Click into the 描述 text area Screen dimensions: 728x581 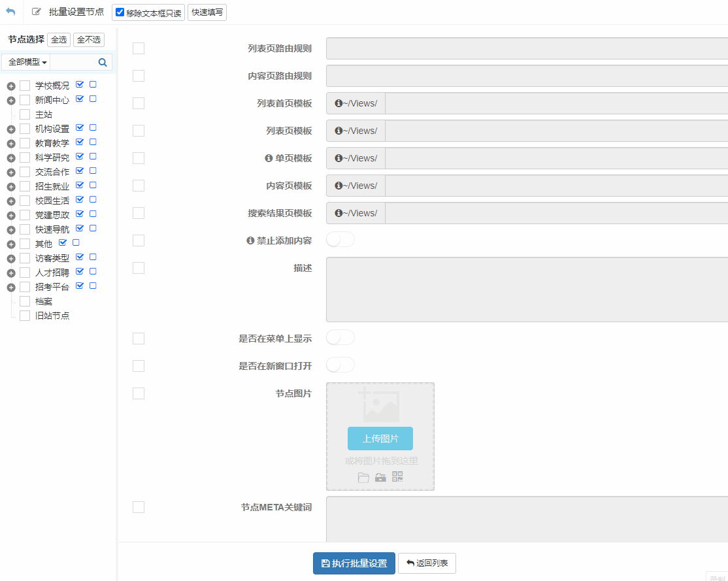click(527, 290)
